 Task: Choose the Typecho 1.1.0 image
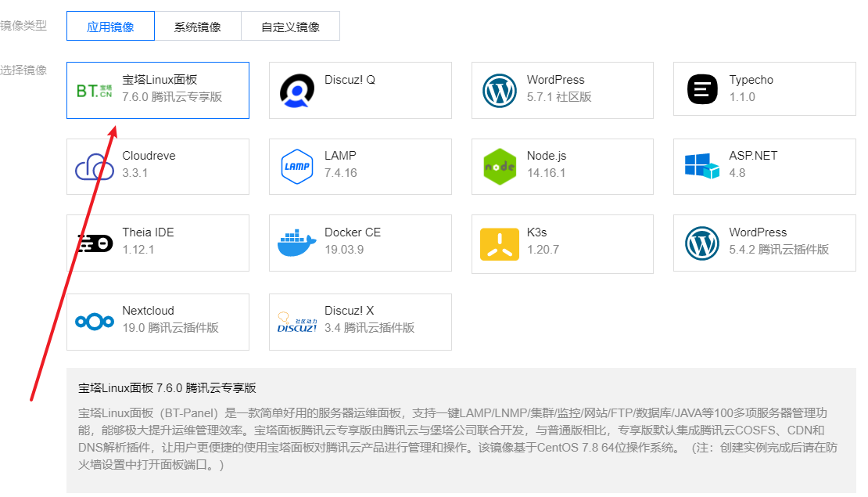765,88
